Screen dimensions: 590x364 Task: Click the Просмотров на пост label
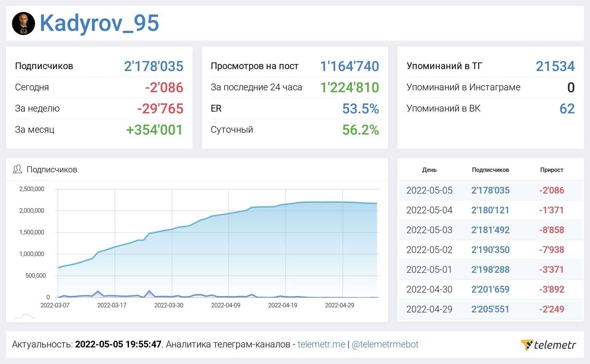[x=254, y=66]
